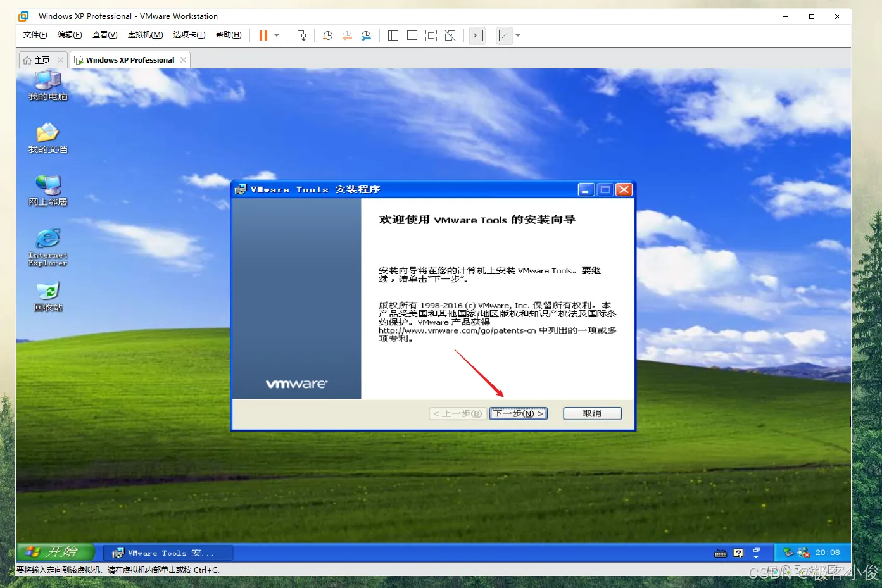Revert the virtual machine to its snapshot

tap(347, 35)
